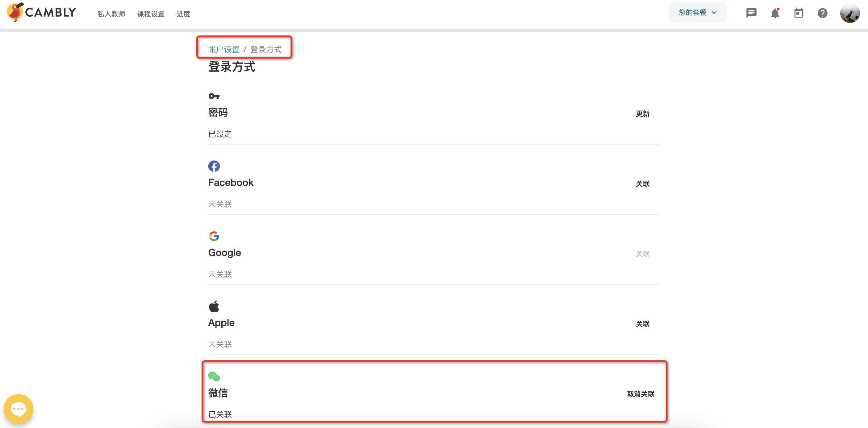868x428 pixels.
Task: Click 关联 next to Apple
Action: pyautogui.click(x=643, y=324)
